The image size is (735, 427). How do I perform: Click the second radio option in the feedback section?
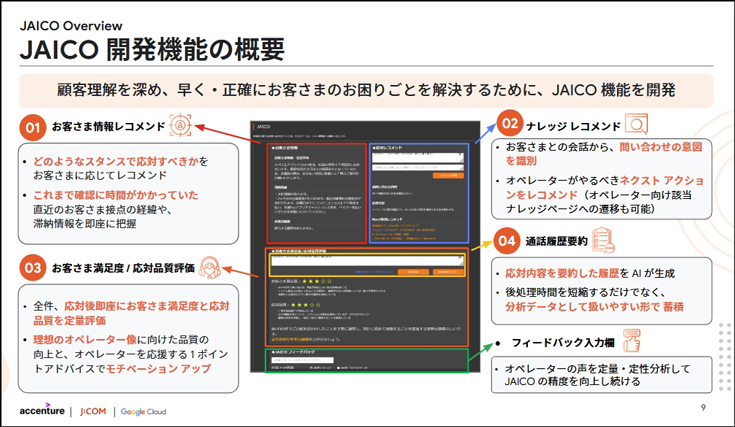point(354,367)
